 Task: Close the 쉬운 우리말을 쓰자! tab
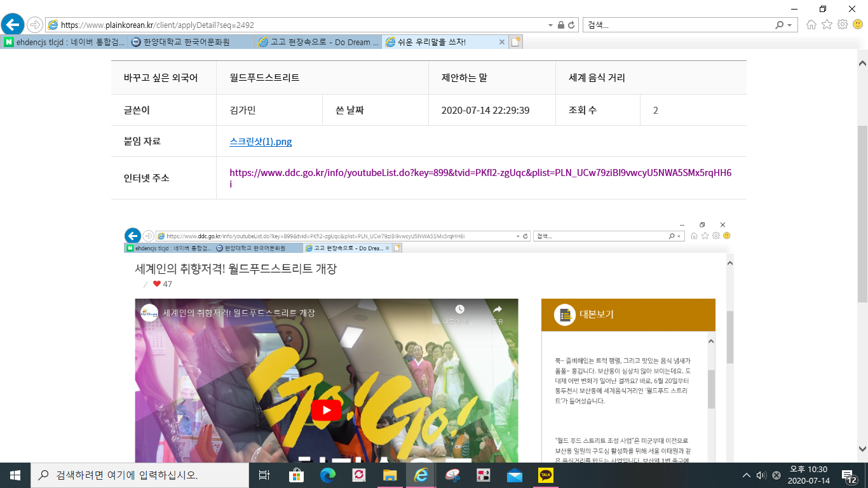501,42
